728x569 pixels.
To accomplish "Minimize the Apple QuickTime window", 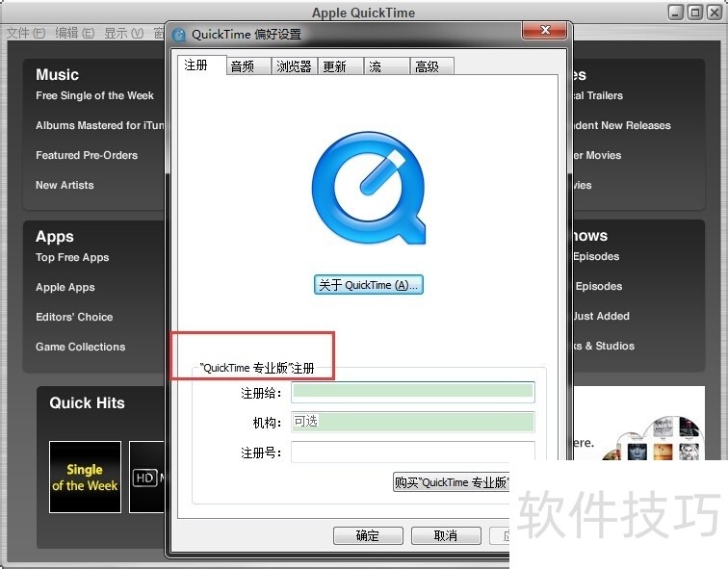I will pyautogui.click(x=676, y=13).
